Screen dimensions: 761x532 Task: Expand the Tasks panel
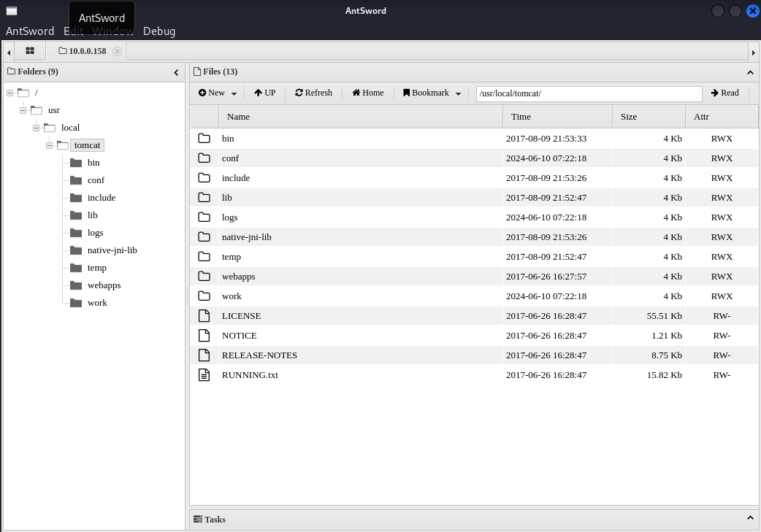[x=750, y=518]
